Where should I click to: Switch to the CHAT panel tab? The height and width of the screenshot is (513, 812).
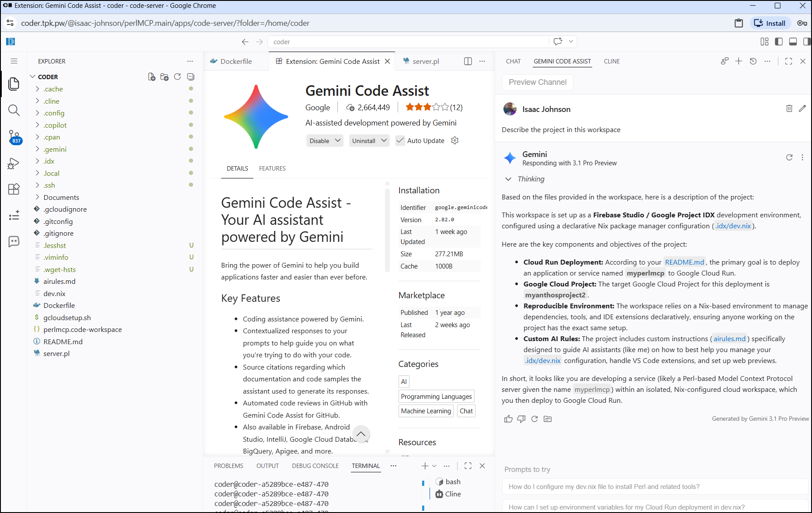[x=514, y=61]
